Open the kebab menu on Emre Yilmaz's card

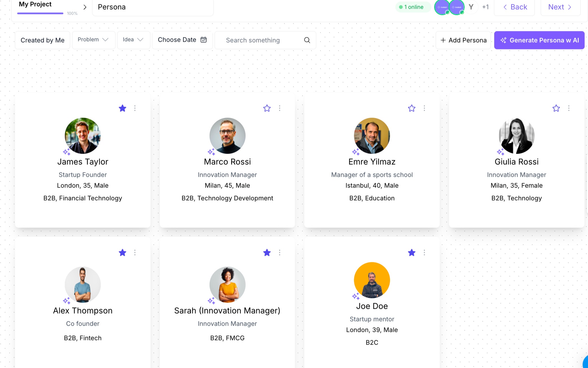point(424,108)
